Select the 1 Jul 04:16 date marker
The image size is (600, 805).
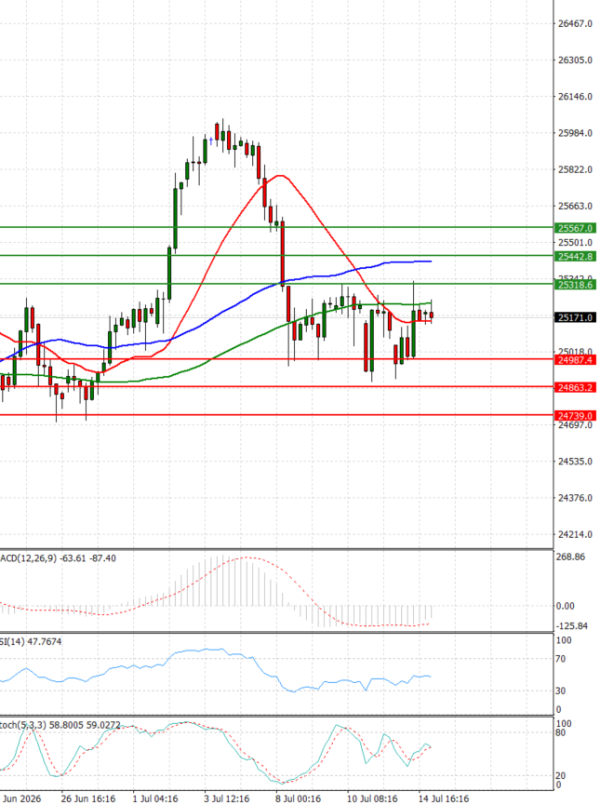click(x=156, y=799)
